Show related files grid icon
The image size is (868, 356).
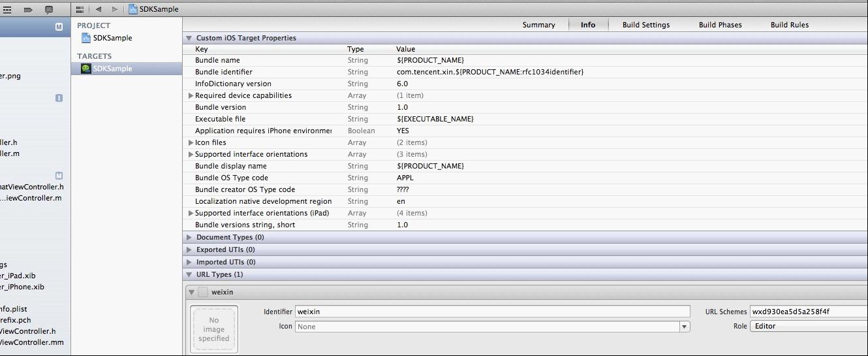[80, 9]
